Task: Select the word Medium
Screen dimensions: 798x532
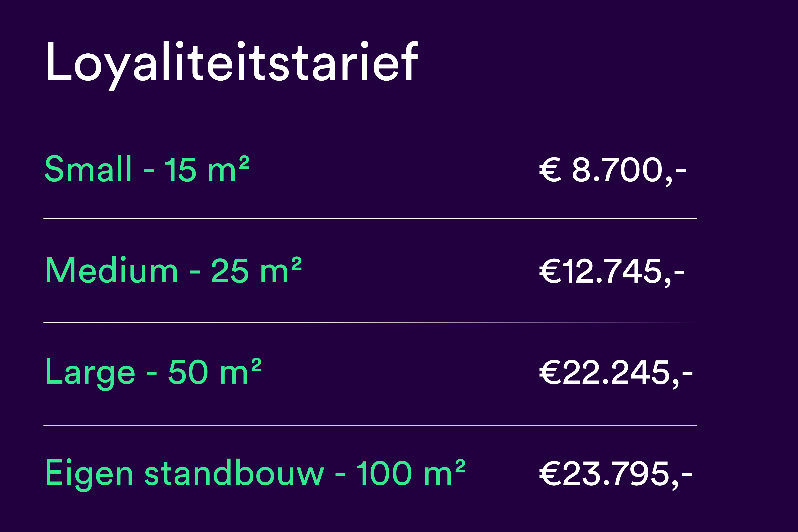Action: [x=111, y=270]
